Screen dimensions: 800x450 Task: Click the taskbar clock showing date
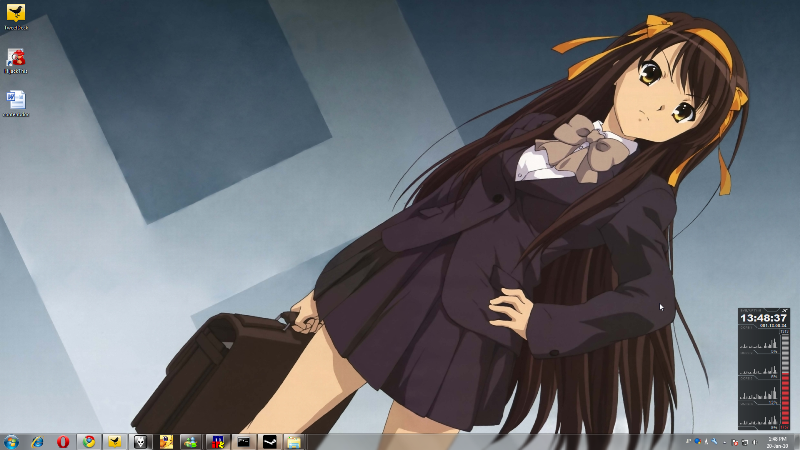(x=777, y=441)
